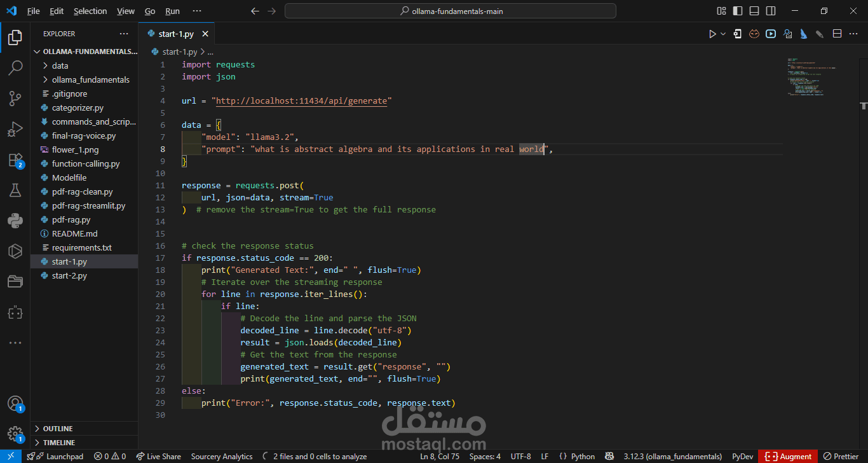Open the Extensions view with 2 badge

15,160
